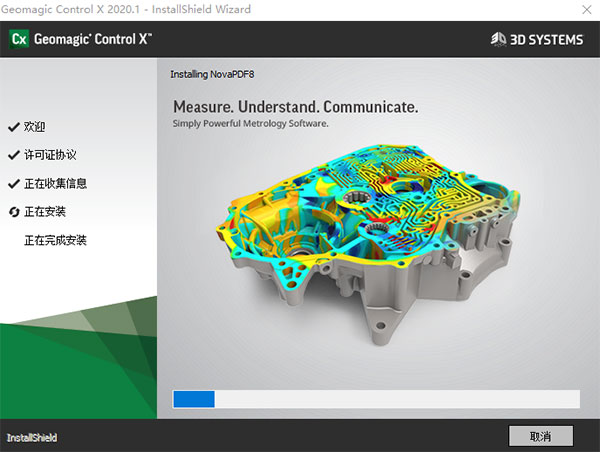Close the InstallShield Wizard window
This screenshot has height=452, width=600.
[586, 10]
